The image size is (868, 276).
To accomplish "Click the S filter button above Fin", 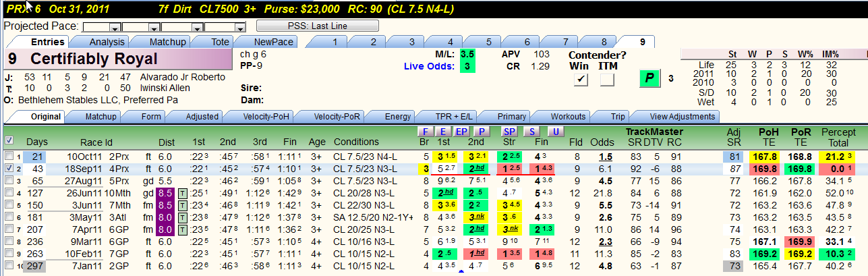I will (x=531, y=131).
